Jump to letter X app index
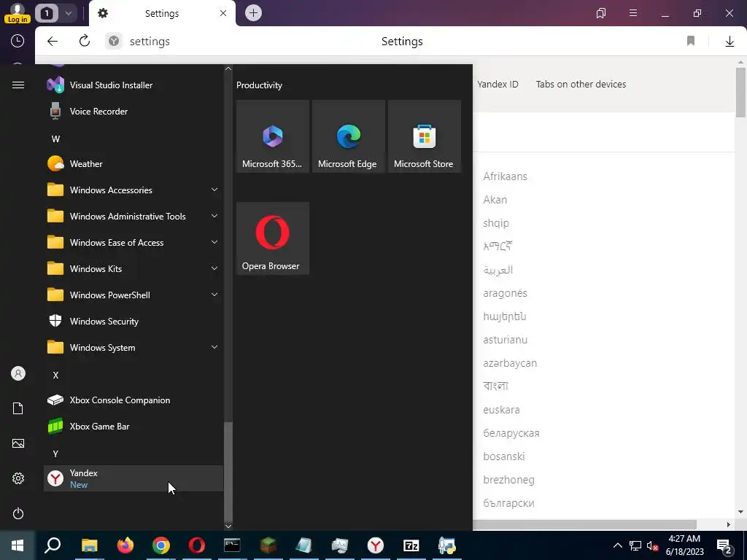Image resolution: width=747 pixels, height=560 pixels. [55, 376]
